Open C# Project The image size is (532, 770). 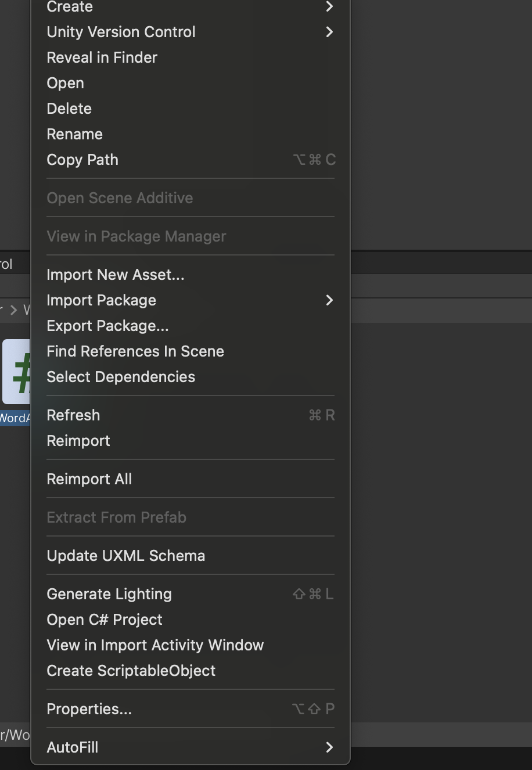104,620
